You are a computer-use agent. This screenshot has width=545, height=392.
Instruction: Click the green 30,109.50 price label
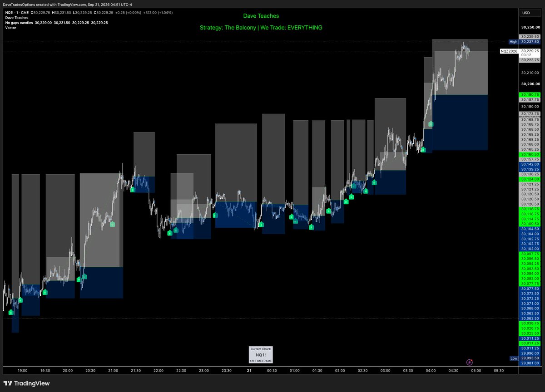(530, 224)
